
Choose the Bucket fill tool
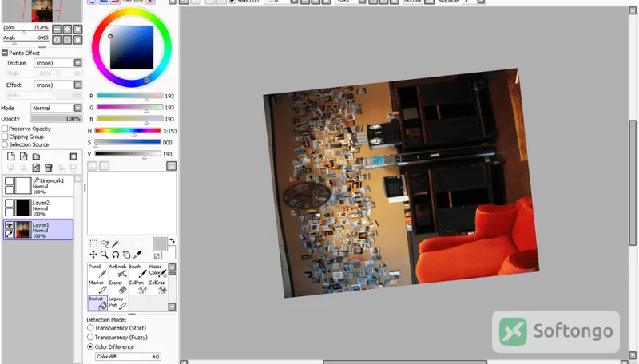coord(97,303)
